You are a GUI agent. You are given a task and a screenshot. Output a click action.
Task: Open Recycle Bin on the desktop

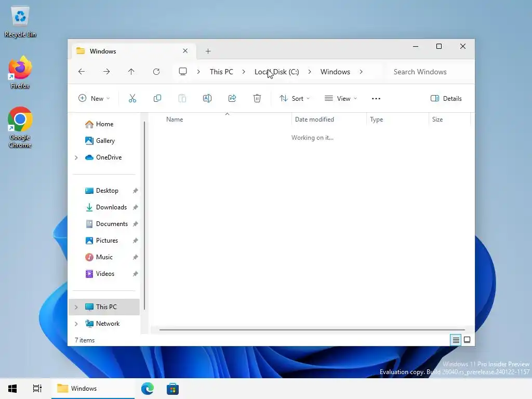click(x=20, y=22)
